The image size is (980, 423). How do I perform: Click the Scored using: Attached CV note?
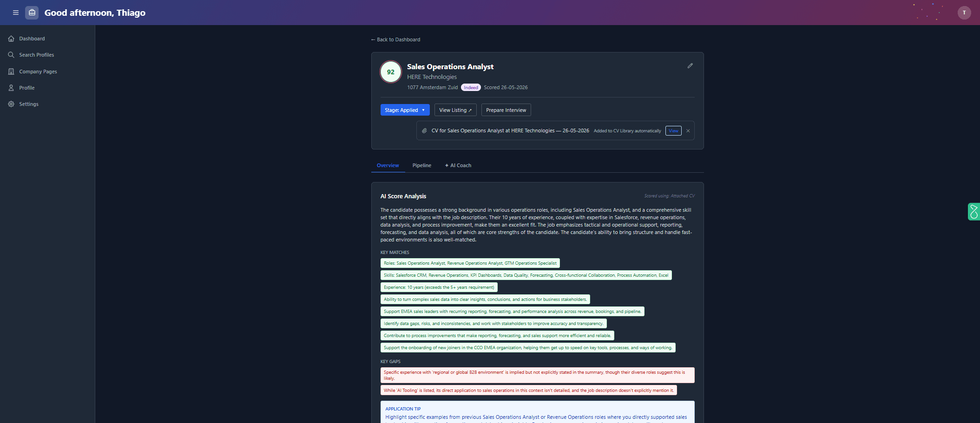[x=669, y=196]
